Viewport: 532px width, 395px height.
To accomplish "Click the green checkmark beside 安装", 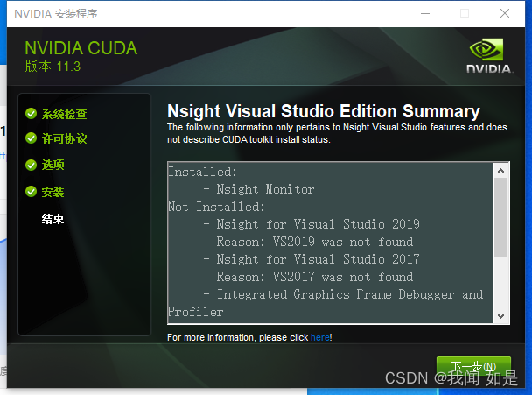I will 31,192.
